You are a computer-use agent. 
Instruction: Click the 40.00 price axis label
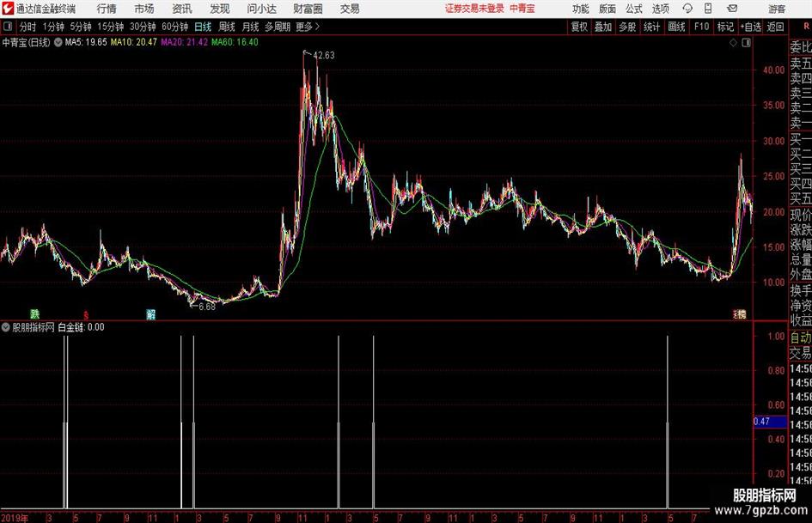click(x=774, y=70)
